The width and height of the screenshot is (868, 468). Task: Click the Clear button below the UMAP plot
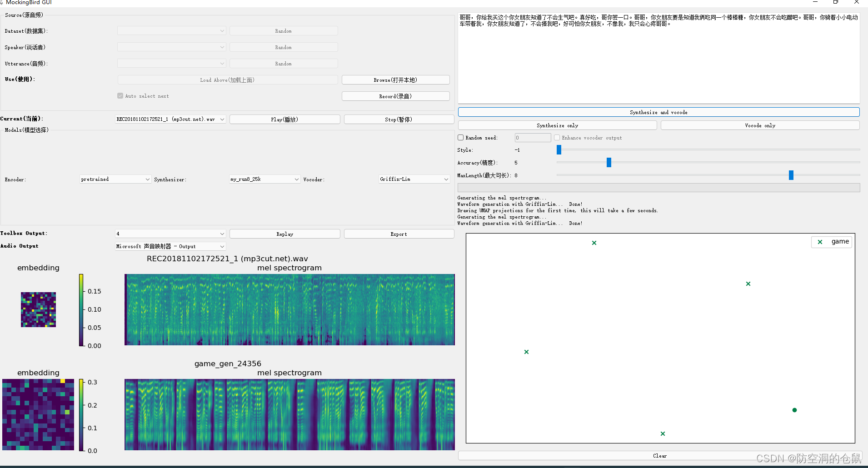658,455
